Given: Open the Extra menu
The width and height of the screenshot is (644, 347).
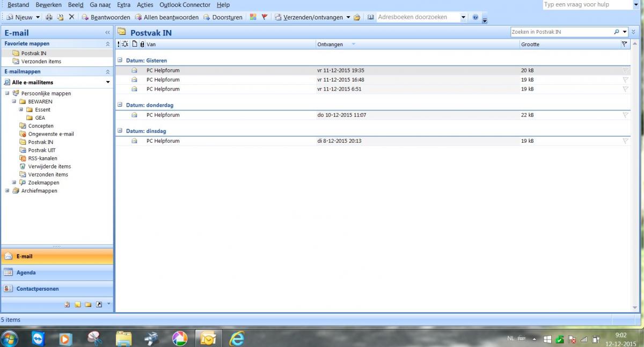Looking at the screenshot, I should [123, 5].
